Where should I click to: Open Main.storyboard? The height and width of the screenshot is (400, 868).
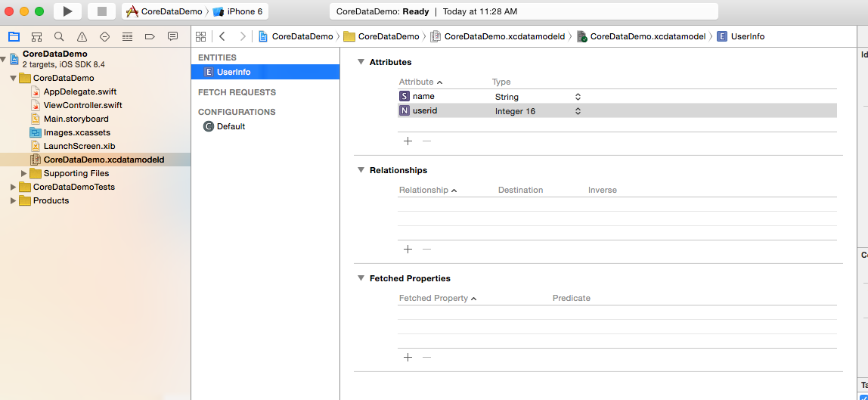tap(76, 119)
